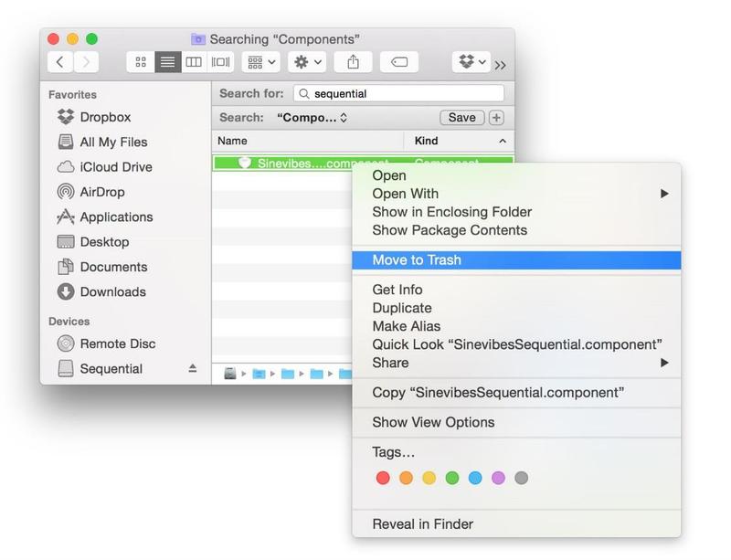Open the gear Action menu

306,62
